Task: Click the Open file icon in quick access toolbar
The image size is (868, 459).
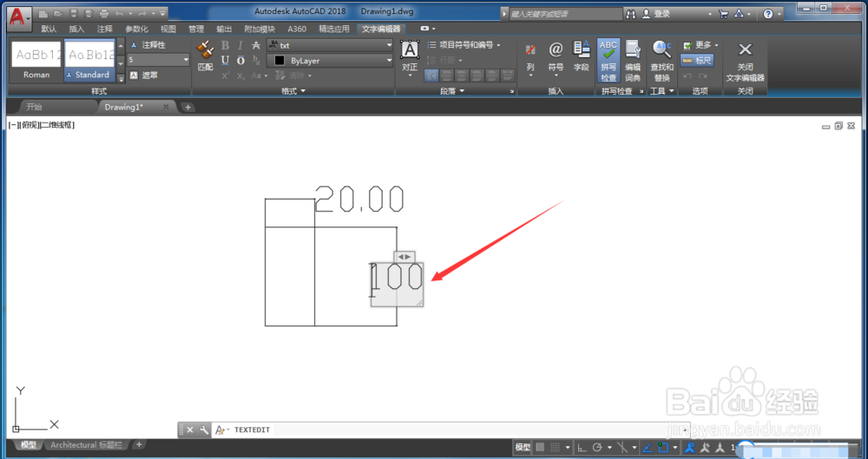Action: point(59,13)
